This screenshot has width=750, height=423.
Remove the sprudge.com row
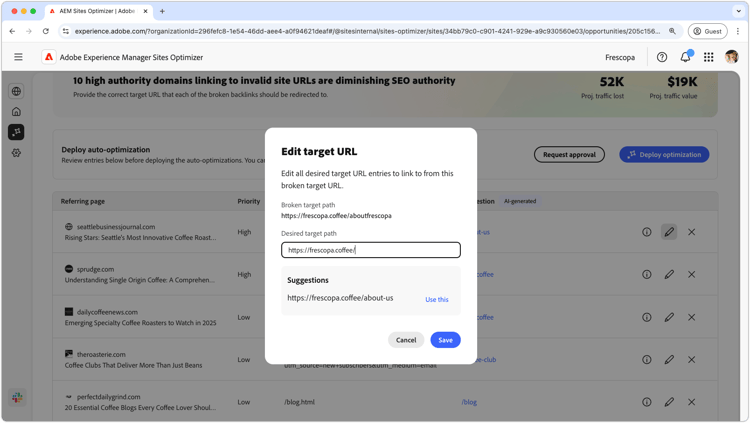pyautogui.click(x=692, y=274)
